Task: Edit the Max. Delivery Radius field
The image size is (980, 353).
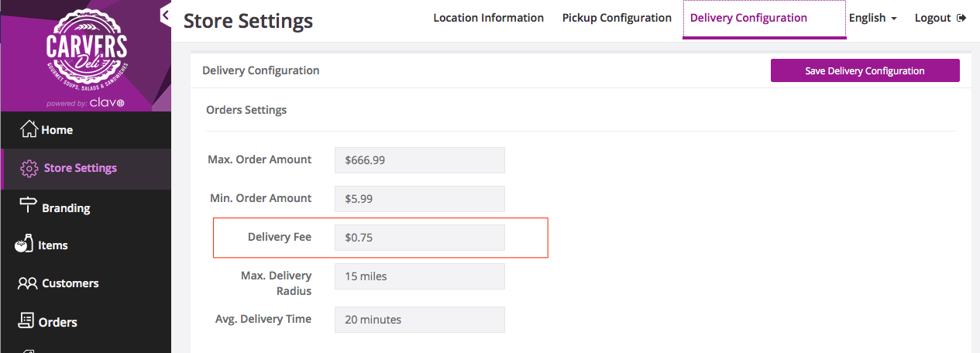Action: coord(419,276)
